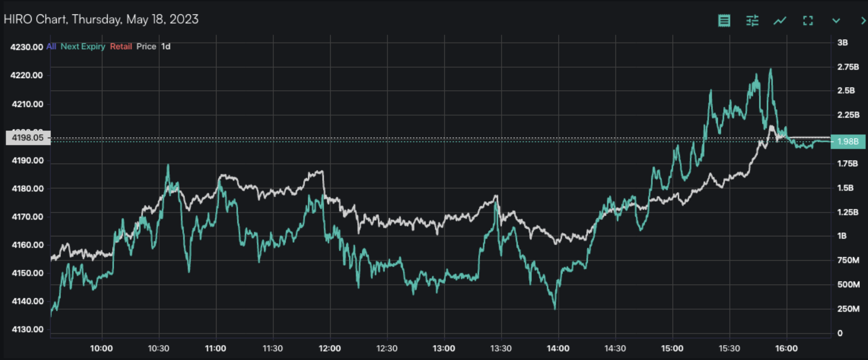Click the 1.98B HIRO value label
The width and height of the screenshot is (868, 360).
click(848, 142)
